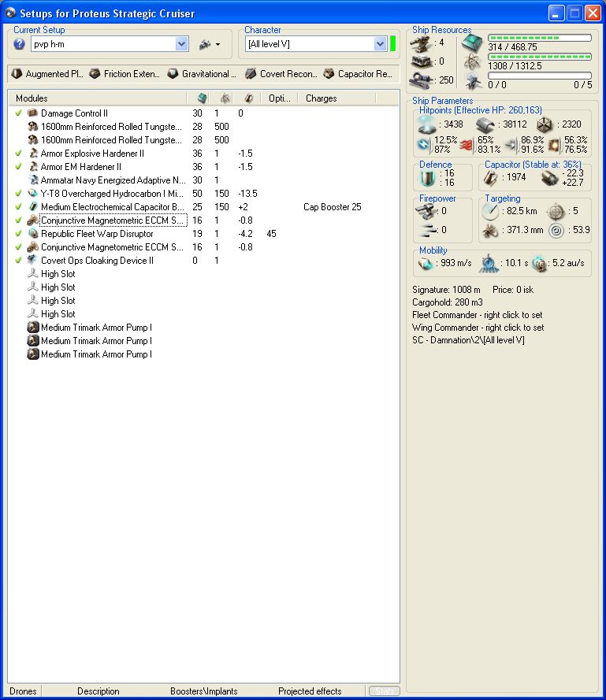Screen dimensions: 606x700
Task: Click the SC - Damnation\2\[All level V] line
Action: coord(468,339)
